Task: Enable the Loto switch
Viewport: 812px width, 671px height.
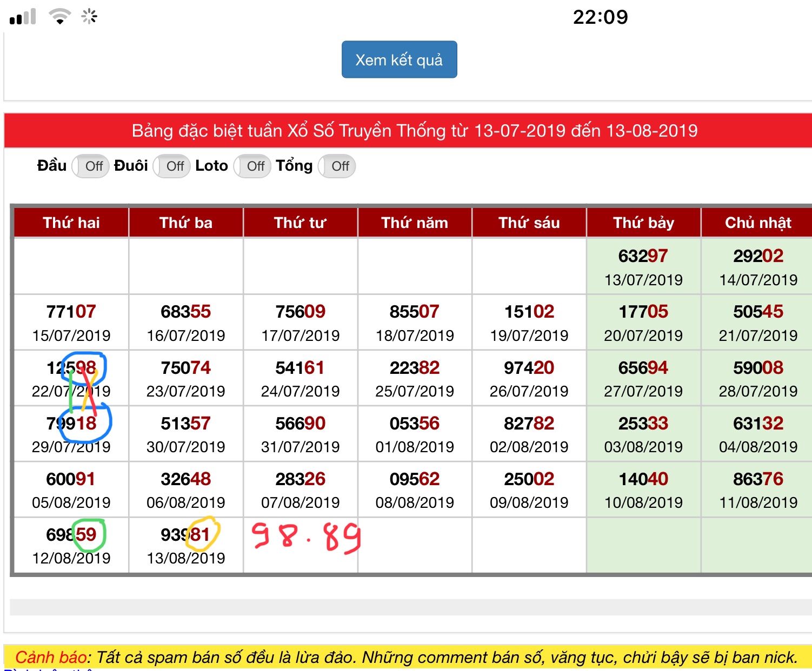Action: [x=252, y=166]
